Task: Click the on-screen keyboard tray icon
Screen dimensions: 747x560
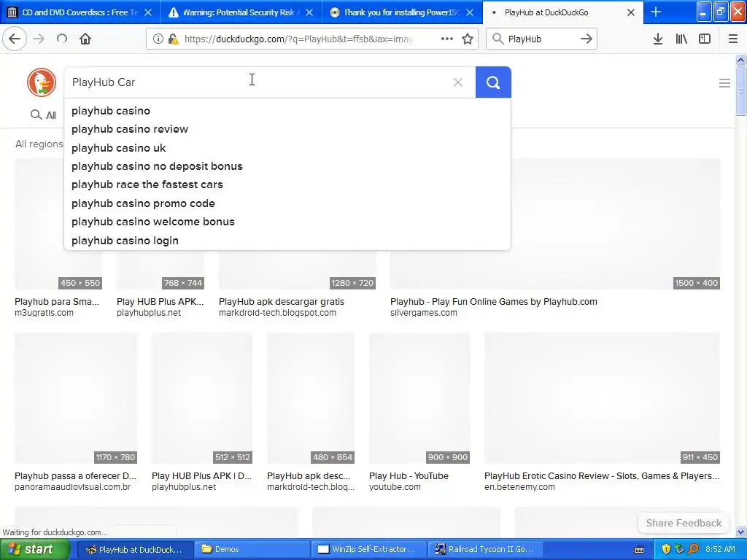Action: coord(639,550)
